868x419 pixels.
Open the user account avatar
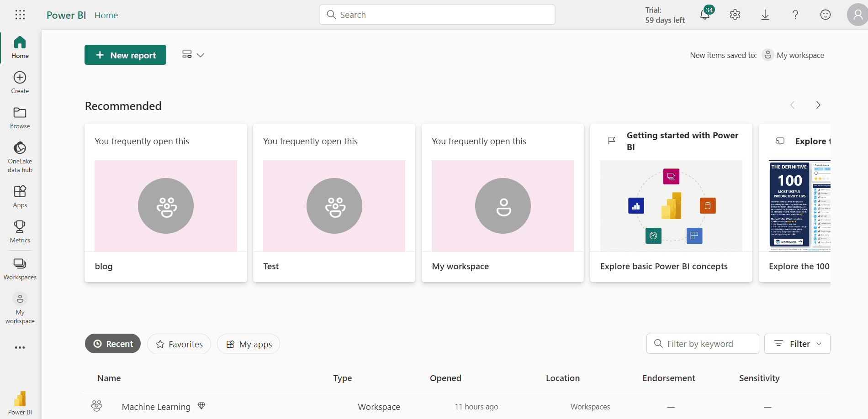pos(857,15)
